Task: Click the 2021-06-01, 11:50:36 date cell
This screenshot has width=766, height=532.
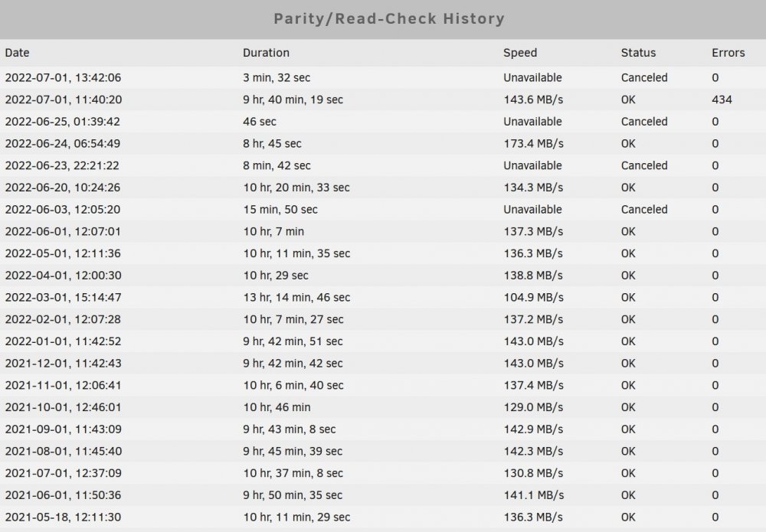Action: pos(63,495)
